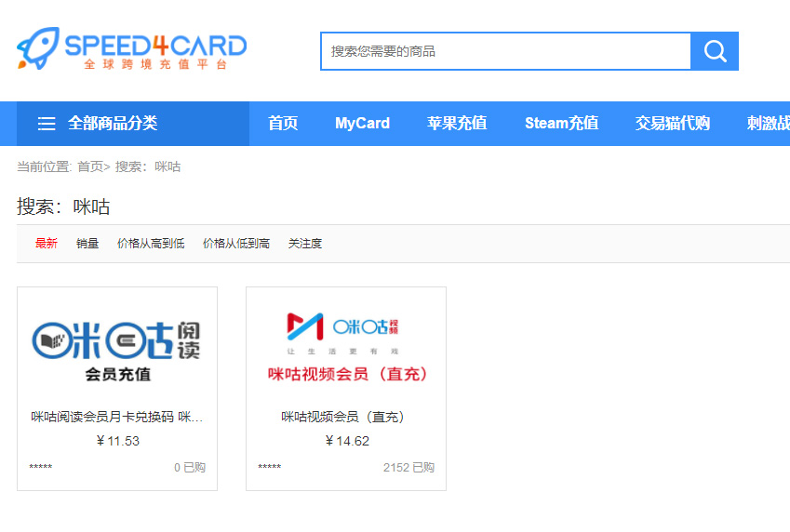This screenshot has width=790, height=532.
Task: Open the MyCard nav item
Action: (x=362, y=124)
